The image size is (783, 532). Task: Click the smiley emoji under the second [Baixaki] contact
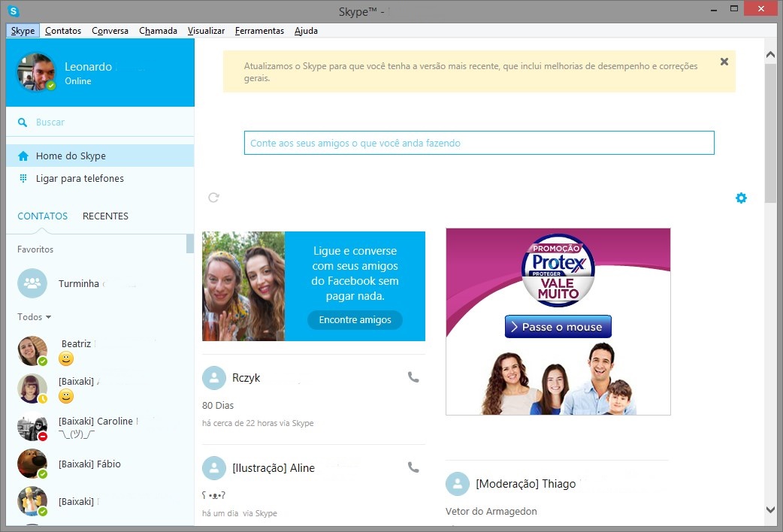pos(66,396)
